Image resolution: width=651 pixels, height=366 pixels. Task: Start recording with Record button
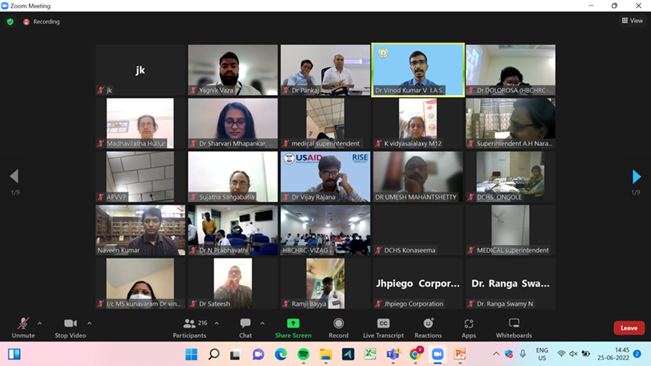(338, 328)
